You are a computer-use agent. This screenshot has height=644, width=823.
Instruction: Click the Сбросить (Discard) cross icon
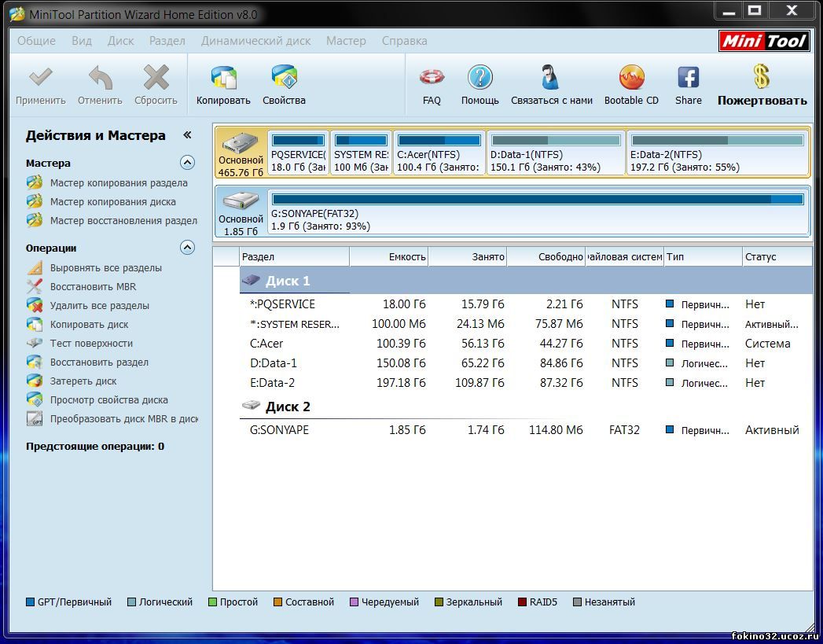[156, 77]
